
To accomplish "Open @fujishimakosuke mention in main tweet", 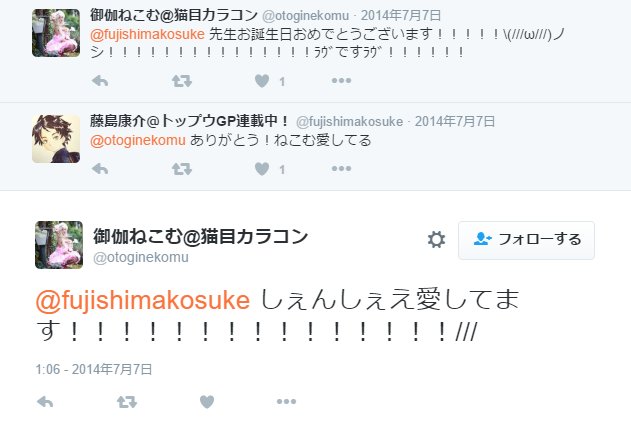I will (x=143, y=300).
